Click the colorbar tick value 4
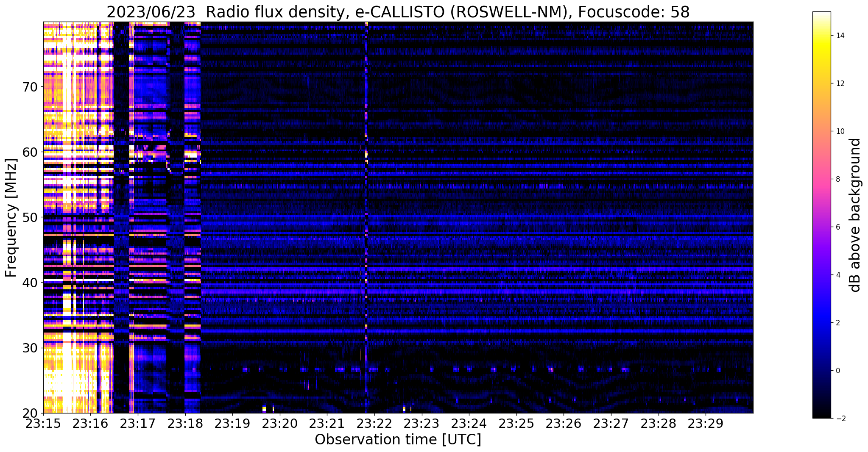868x452 pixels. (x=838, y=275)
